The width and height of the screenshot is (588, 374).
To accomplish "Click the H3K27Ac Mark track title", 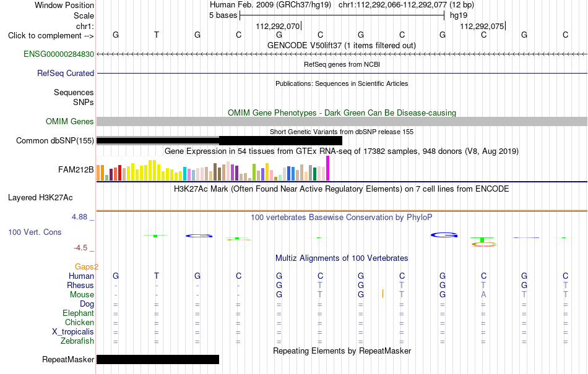I will (342, 189).
